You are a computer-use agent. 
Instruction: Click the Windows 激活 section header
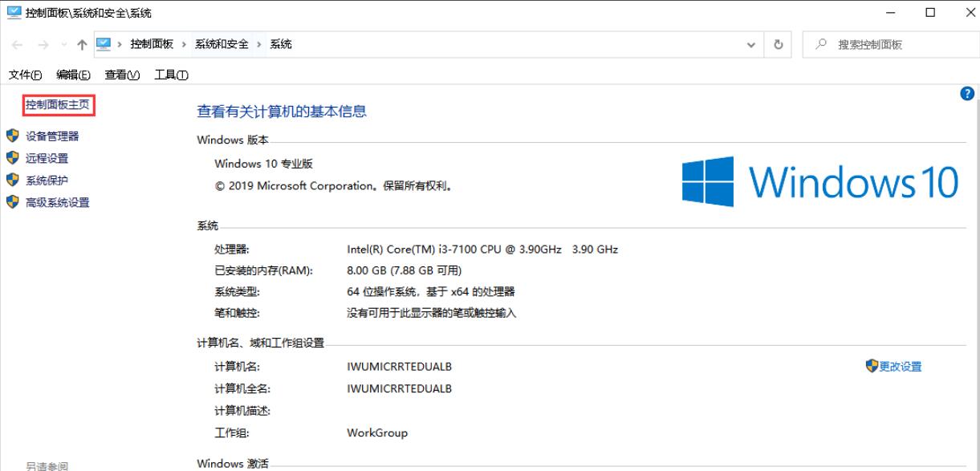click(234, 463)
